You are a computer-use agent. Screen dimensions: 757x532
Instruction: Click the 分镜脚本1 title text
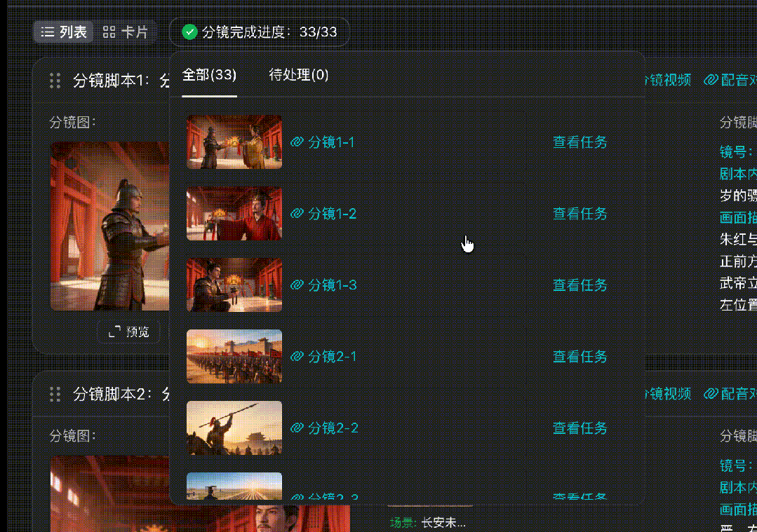121,81
